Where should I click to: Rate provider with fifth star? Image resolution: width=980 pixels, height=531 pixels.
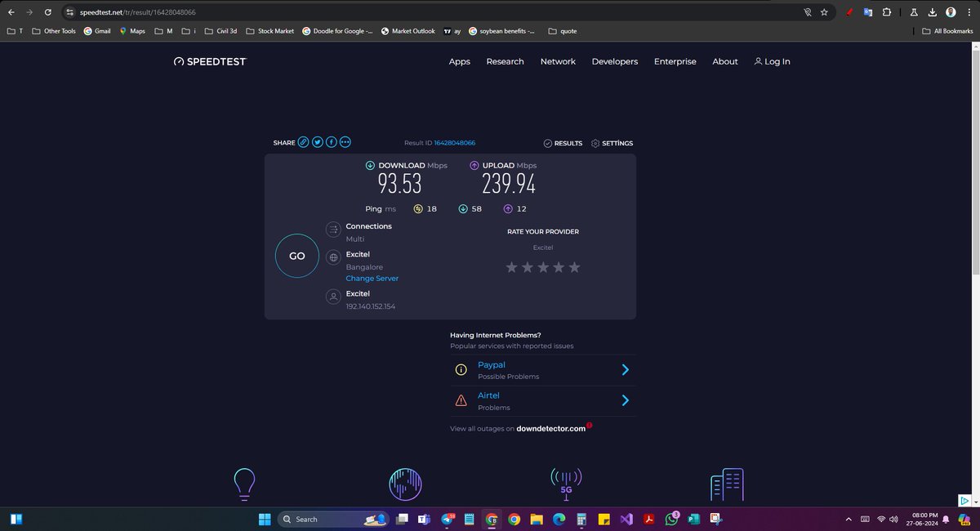click(x=574, y=267)
